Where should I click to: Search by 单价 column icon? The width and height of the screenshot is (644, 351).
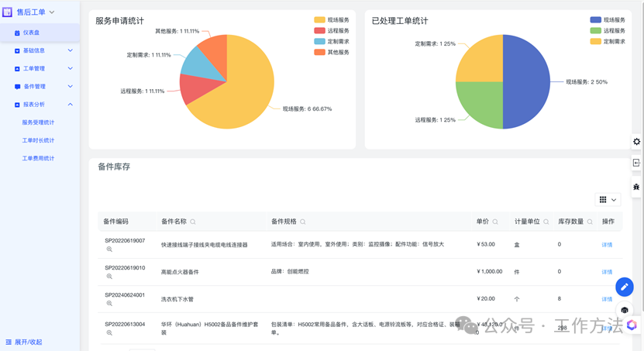tap(495, 222)
